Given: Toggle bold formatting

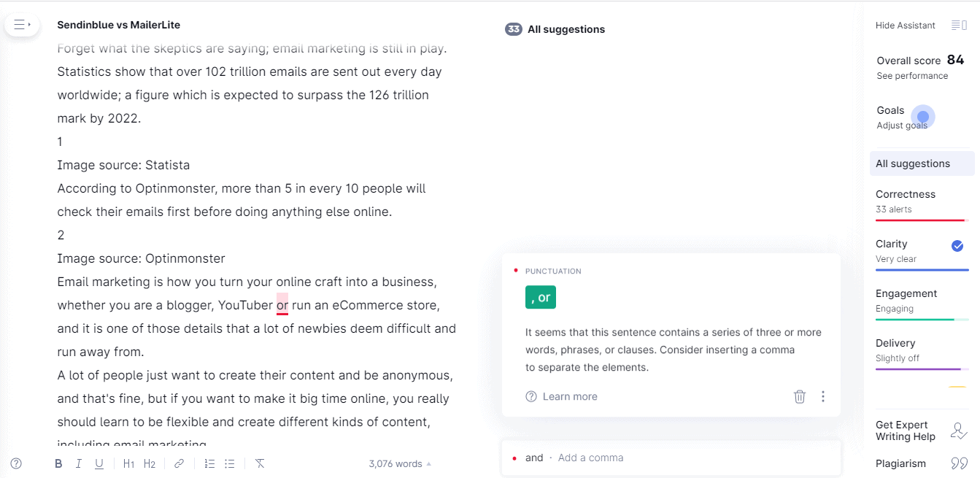Looking at the screenshot, I should click(58, 463).
